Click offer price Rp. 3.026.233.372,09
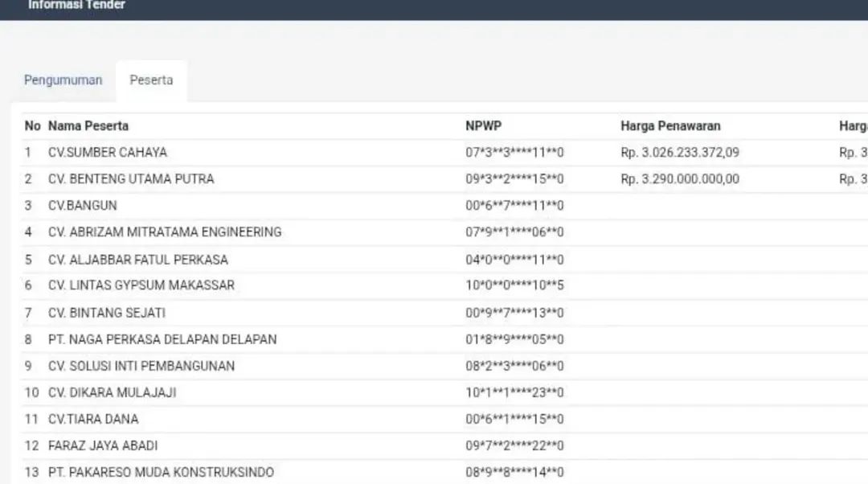This screenshot has width=868, height=484. 680,152
